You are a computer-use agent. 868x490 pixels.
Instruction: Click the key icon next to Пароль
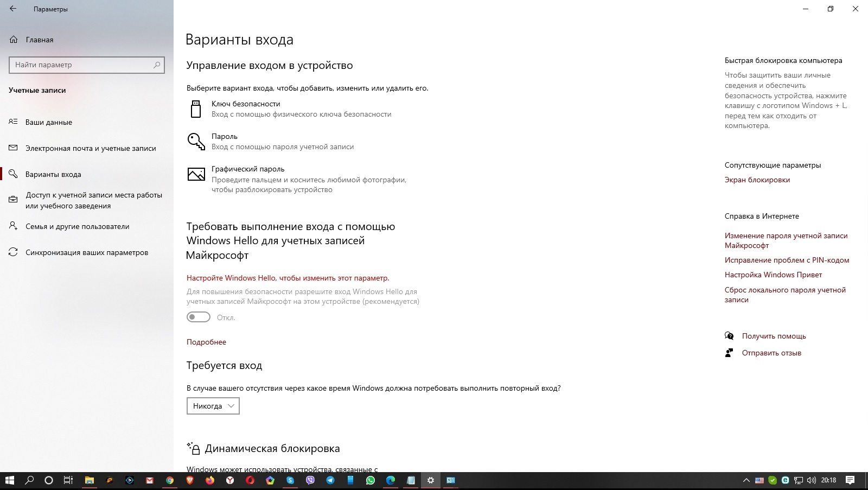click(x=196, y=141)
